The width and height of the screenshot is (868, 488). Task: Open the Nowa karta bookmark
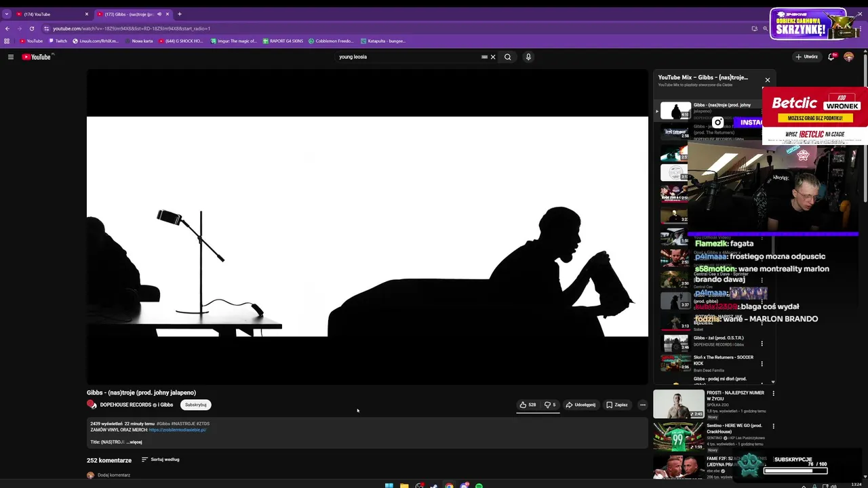pyautogui.click(x=138, y=41)
